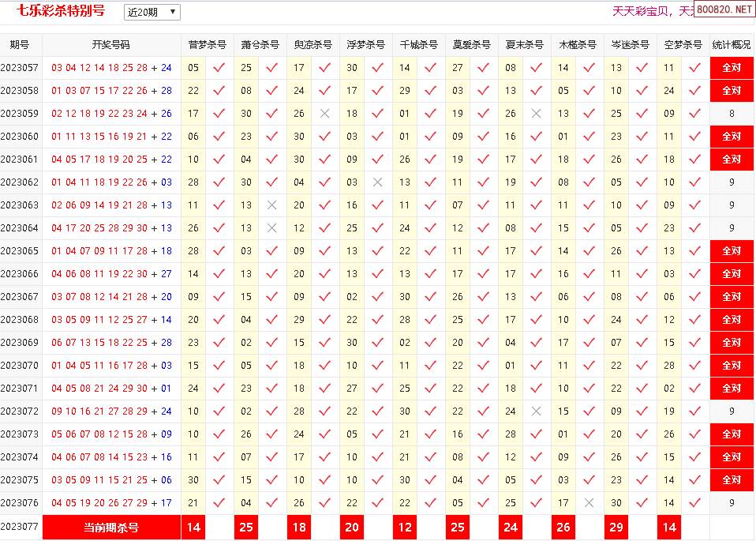Click current kill number 25 under 莫爱杀号
This screenshot has height=541, width=756.
pos(458,527)
